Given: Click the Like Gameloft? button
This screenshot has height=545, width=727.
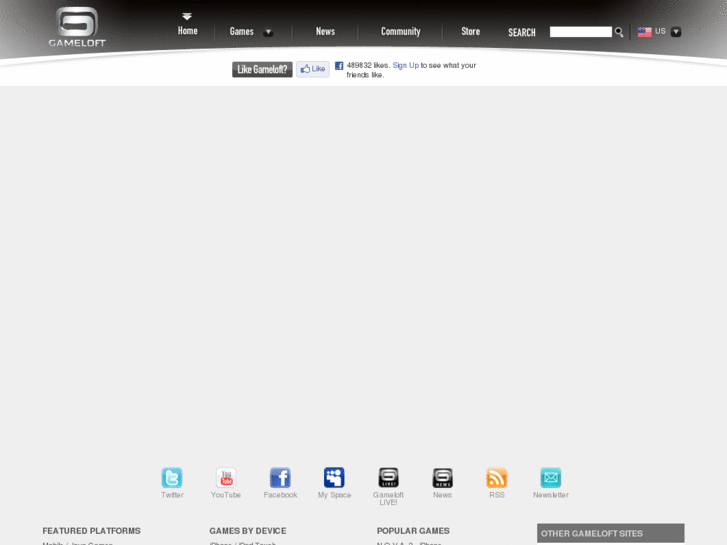Looking at the screenshot, I should (x=262, y=70).
